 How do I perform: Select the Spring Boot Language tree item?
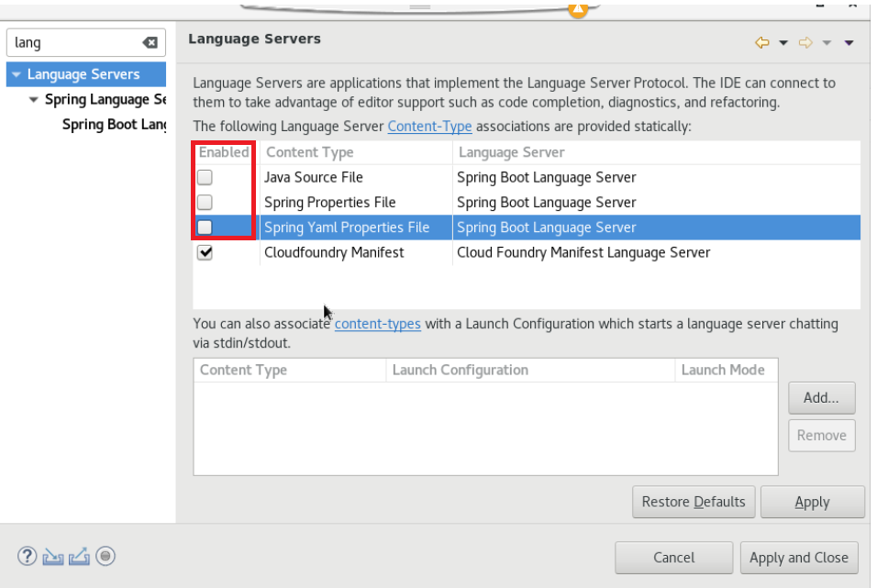pyautogui.click(x=114, y=125)
